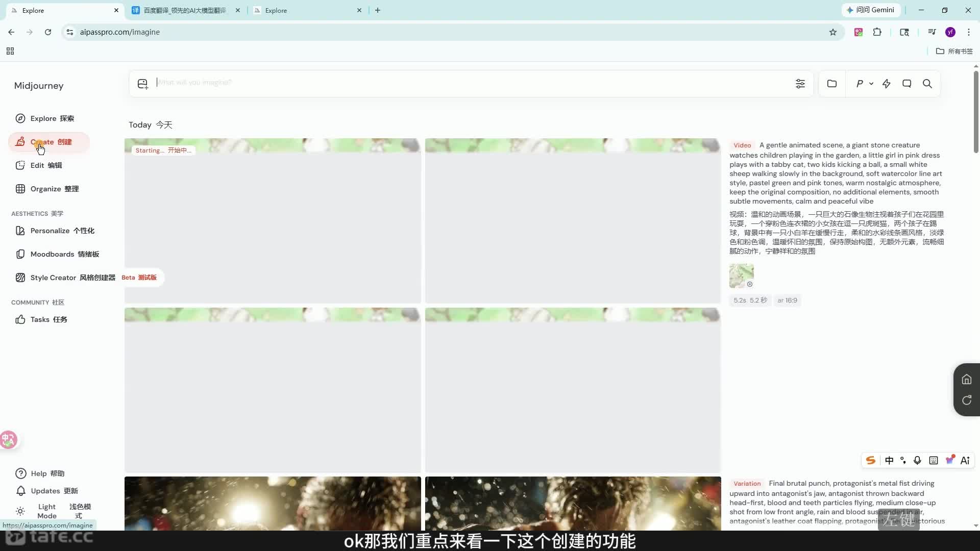Click the red Variation label tag

pyautogui.click(x=747, y=484)
